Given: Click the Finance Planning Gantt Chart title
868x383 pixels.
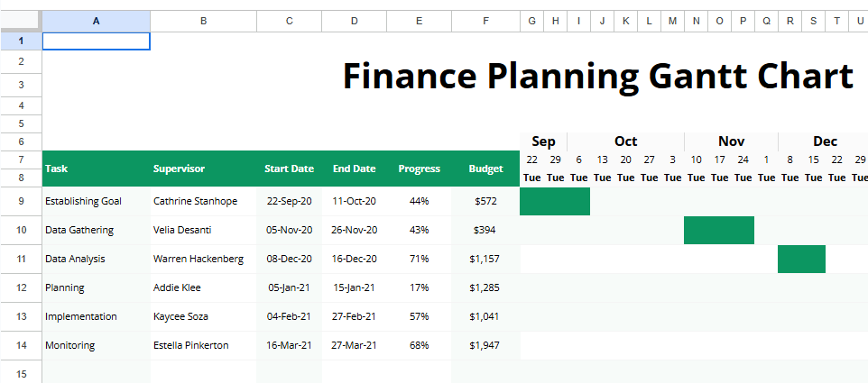Looking at the screenshot, I should pyautogui.click(x=597, y=77).
